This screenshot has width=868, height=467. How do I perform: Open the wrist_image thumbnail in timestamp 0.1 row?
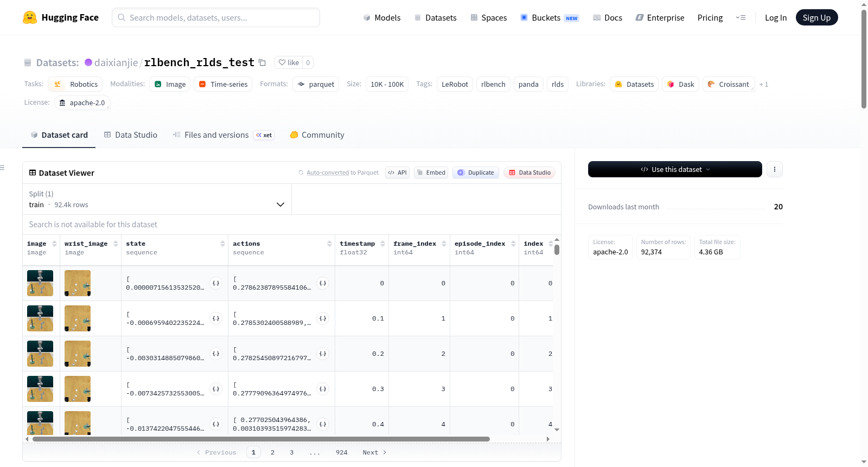coord(78,318)
